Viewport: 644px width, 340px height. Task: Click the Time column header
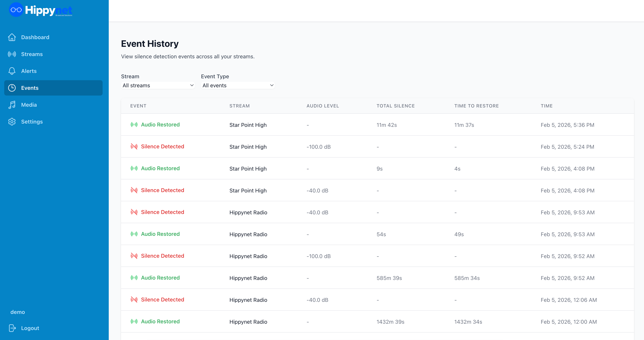547,106
